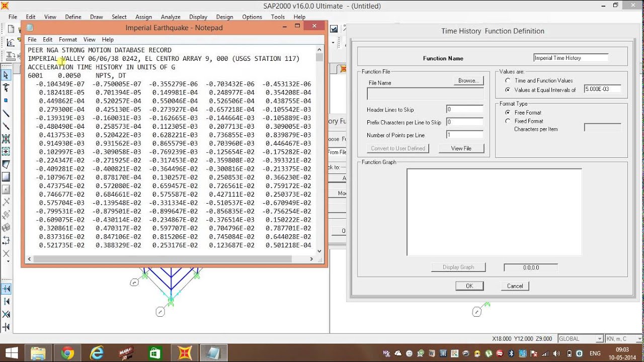Select the draw poly area tool

6,164
